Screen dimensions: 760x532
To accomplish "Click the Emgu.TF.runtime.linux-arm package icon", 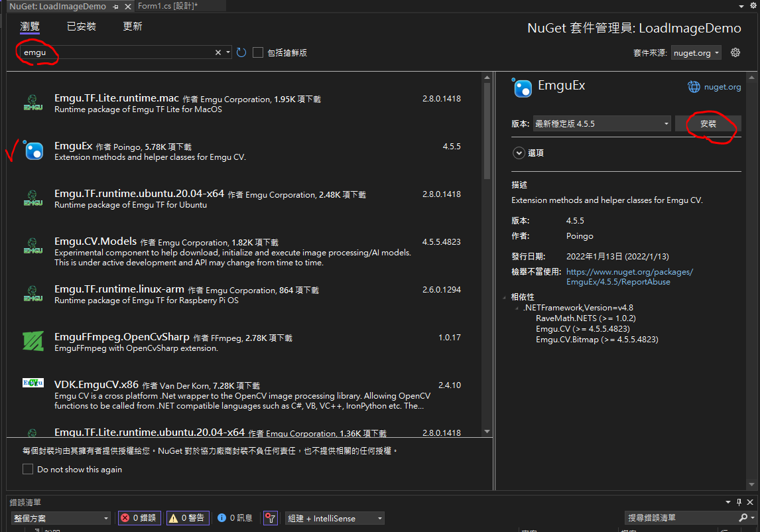I will point(33,294).
